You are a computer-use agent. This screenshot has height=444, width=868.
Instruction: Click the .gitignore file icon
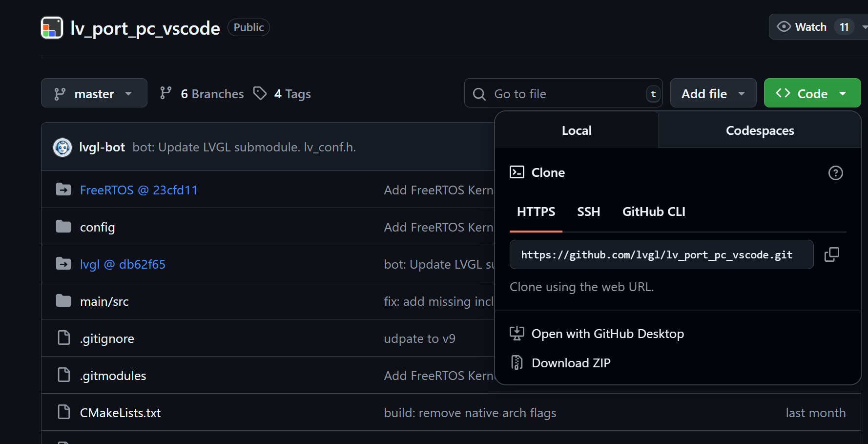click(64, 338)
